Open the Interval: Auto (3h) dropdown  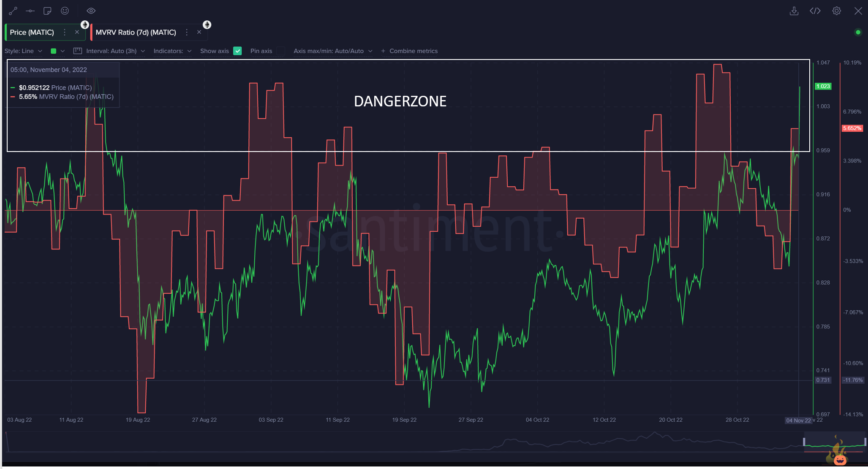tap(111, 51)
